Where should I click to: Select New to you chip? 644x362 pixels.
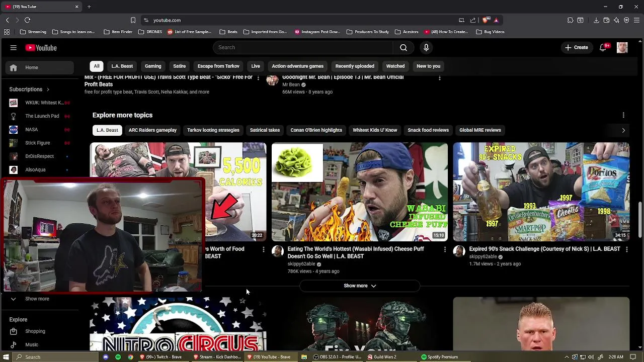428,66
